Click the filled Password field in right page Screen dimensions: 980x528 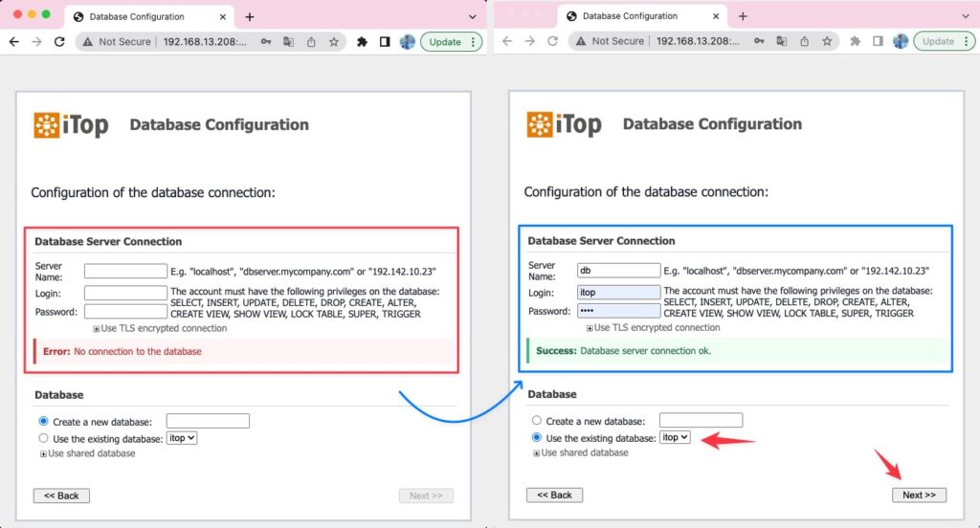coord(619,311)
